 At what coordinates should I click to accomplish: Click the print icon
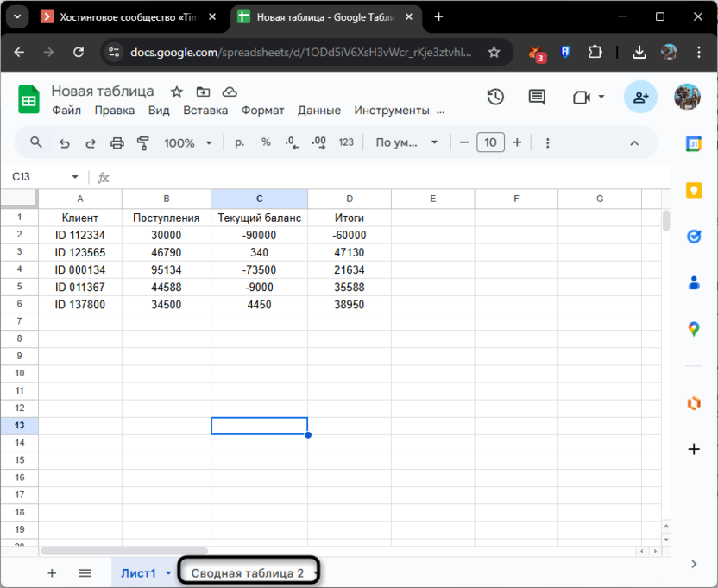(117, 143)
